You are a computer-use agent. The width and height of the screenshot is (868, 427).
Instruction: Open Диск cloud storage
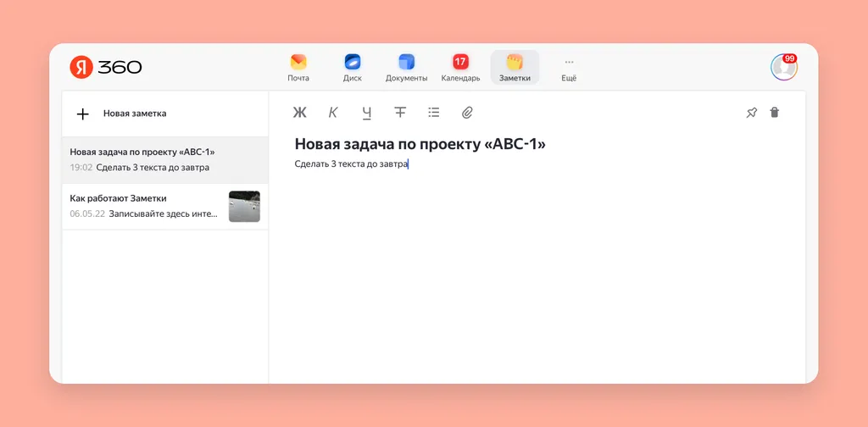[352, 68]
